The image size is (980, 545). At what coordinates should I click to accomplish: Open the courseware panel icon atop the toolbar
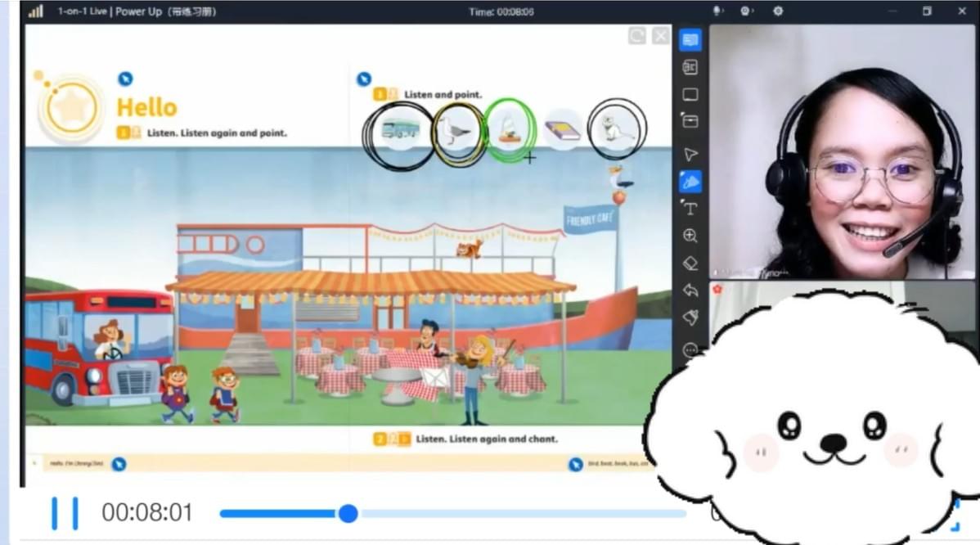tap(690, 40)
